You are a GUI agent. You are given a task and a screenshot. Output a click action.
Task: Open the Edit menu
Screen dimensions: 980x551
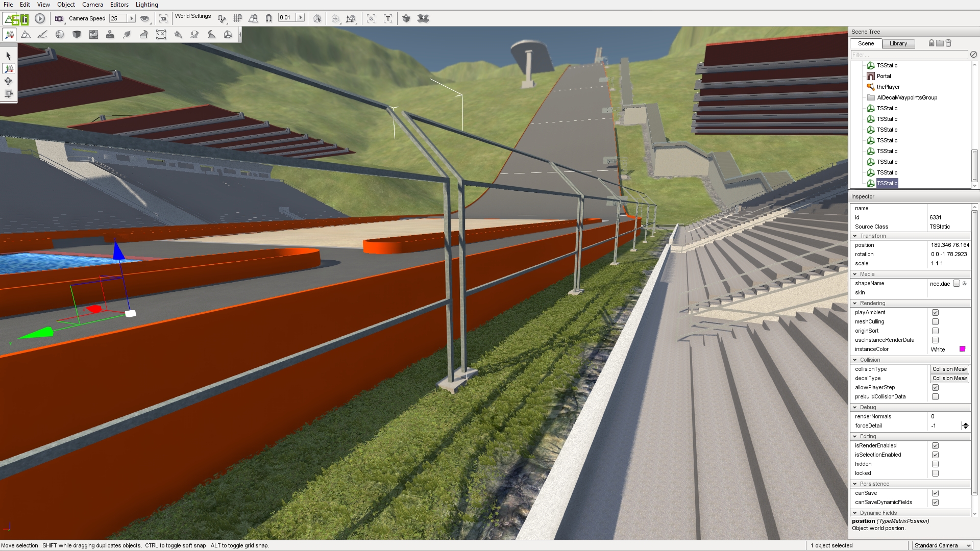tap(25, 5)
